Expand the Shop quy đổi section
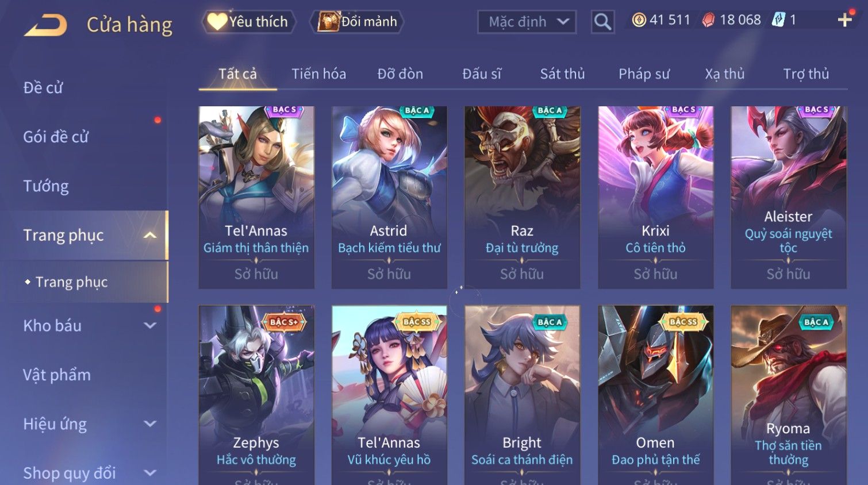The height and width of the screenshot is (485, 868). coord(150,473)
